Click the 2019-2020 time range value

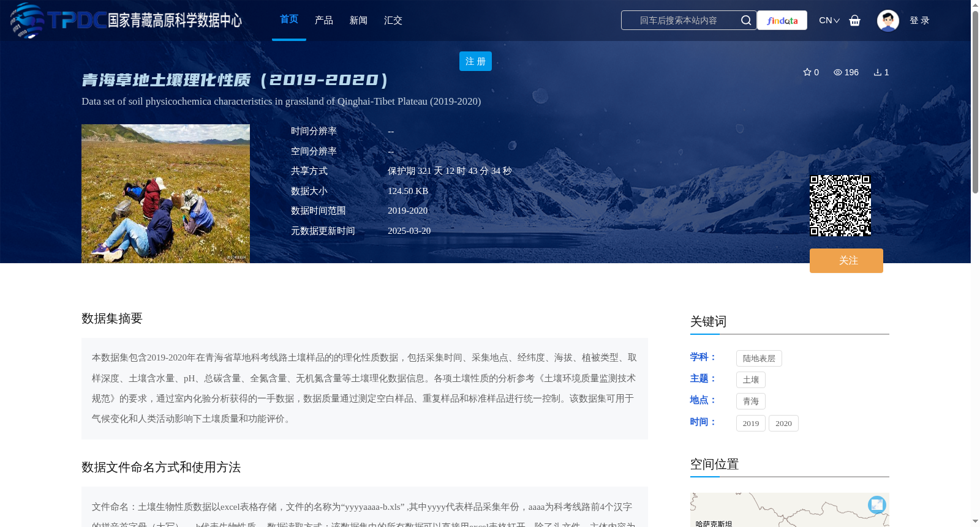(407, 211)
